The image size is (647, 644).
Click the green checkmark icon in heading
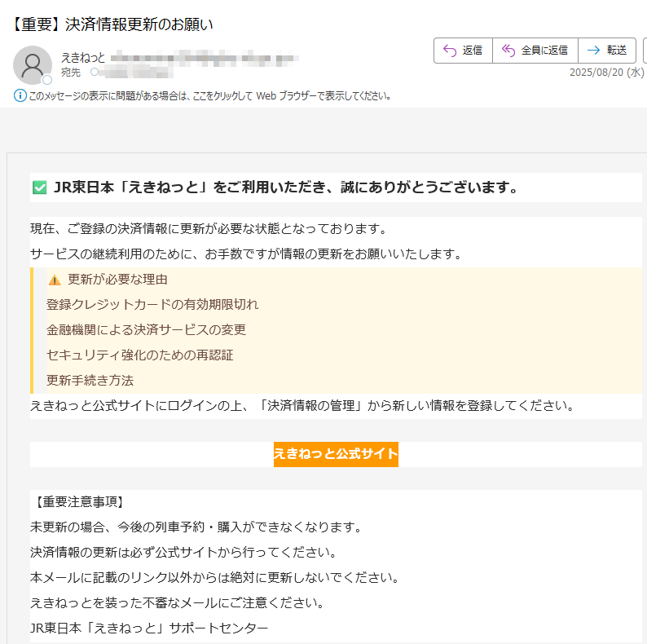click(40, 187)
